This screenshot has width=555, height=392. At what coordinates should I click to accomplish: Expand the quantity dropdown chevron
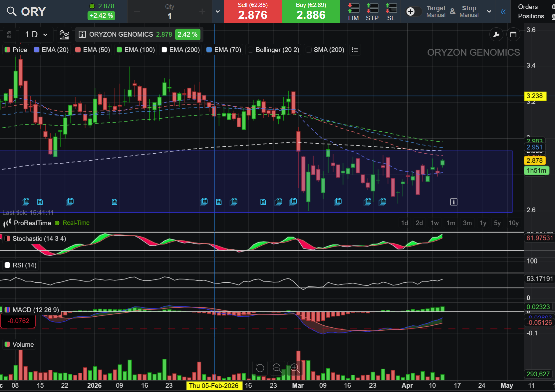tap(218, 12)
